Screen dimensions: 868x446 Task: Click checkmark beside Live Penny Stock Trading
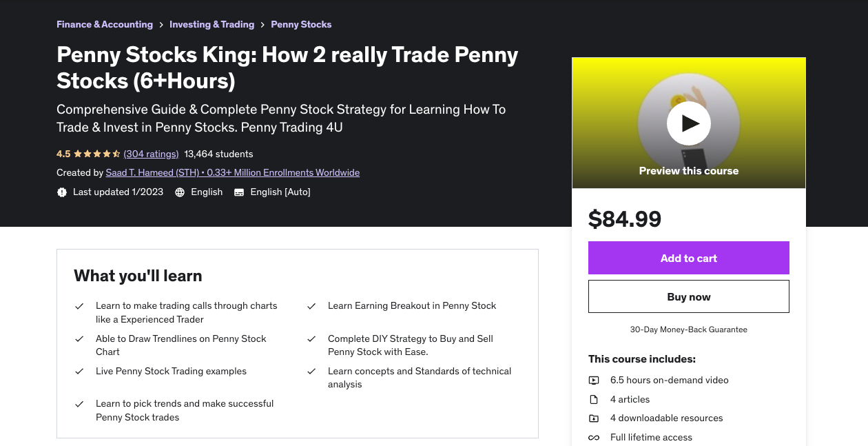point(79,372)
